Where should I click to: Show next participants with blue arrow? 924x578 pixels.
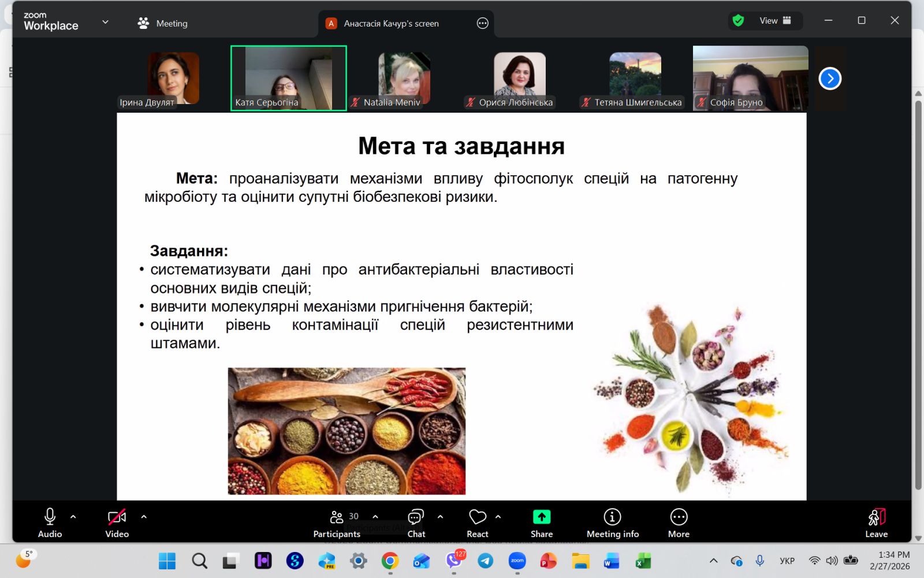[830, 78]
